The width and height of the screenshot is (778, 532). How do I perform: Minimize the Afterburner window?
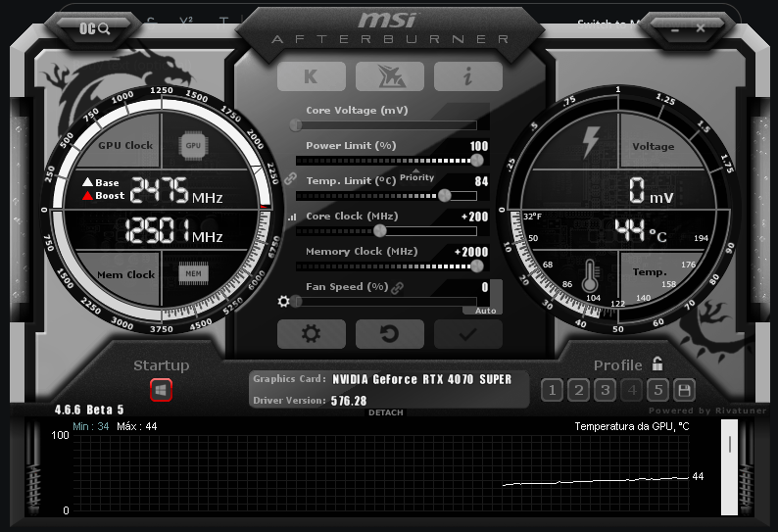(x=675, y=28)
